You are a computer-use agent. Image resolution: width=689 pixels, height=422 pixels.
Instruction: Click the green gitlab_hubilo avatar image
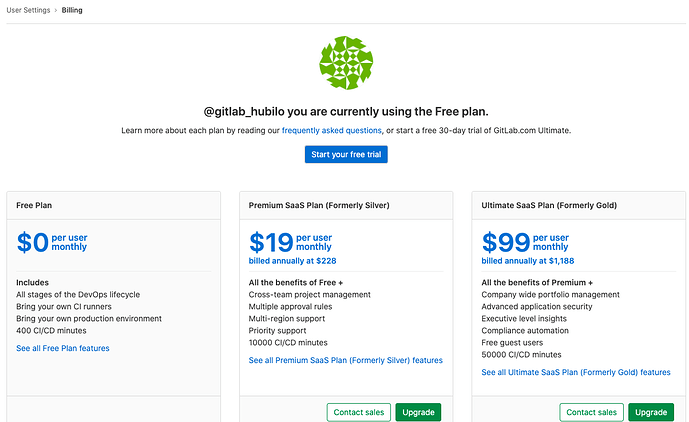tap(345, 63)
